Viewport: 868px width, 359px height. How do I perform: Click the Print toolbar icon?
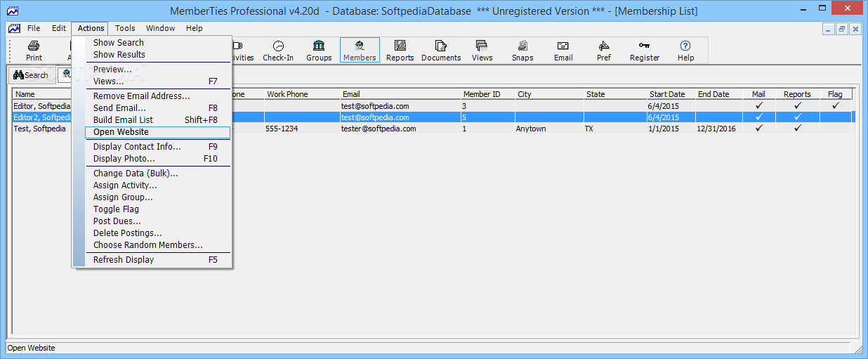[34, 51]
